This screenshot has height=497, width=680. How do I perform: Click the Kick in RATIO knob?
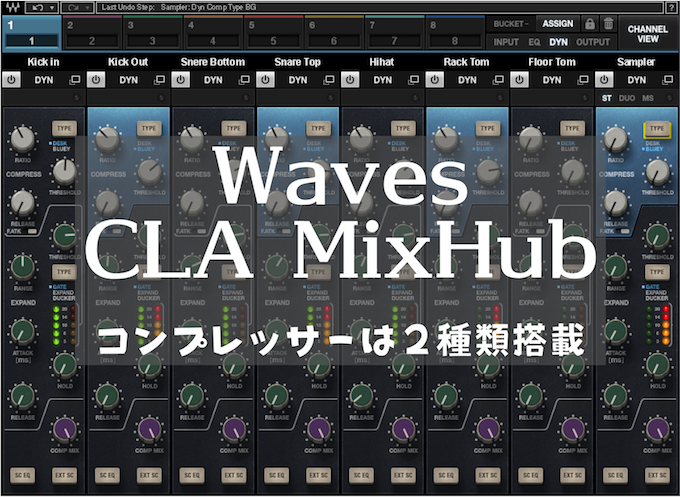click(23, 139)
